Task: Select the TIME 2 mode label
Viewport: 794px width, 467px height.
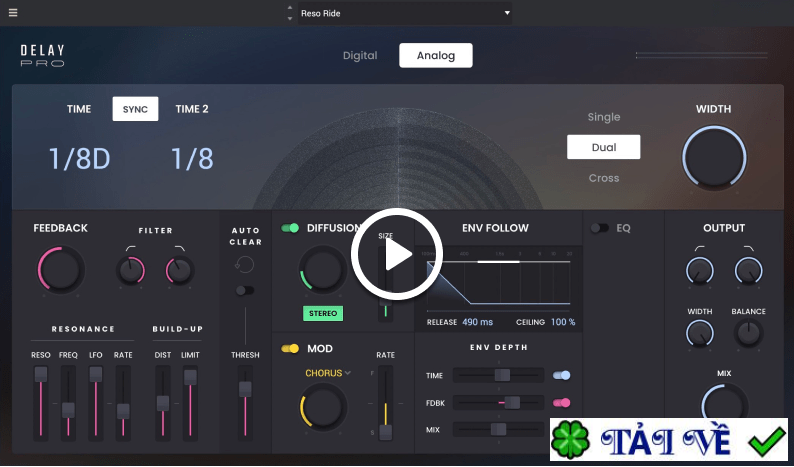Action: coord(192,109)
